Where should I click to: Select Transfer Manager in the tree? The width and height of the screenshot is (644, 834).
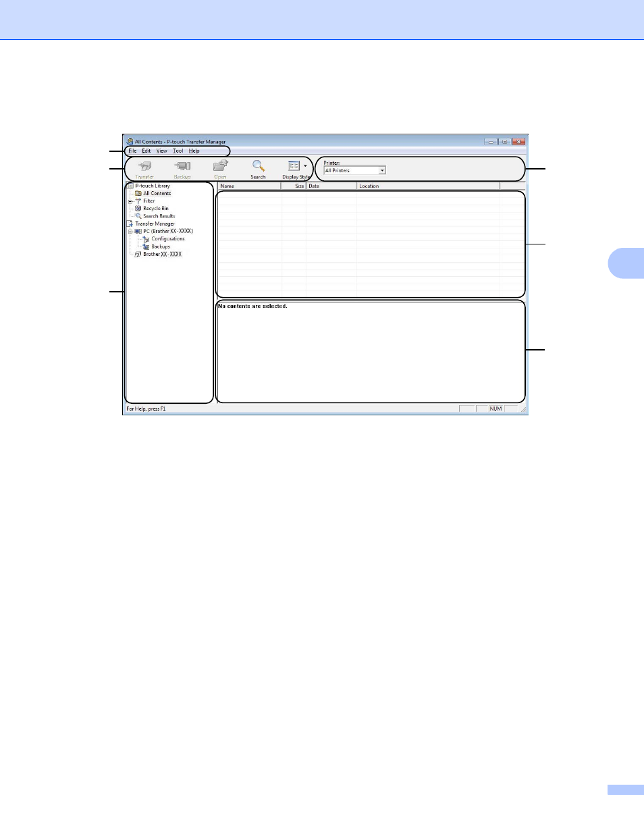pos(155,224)
